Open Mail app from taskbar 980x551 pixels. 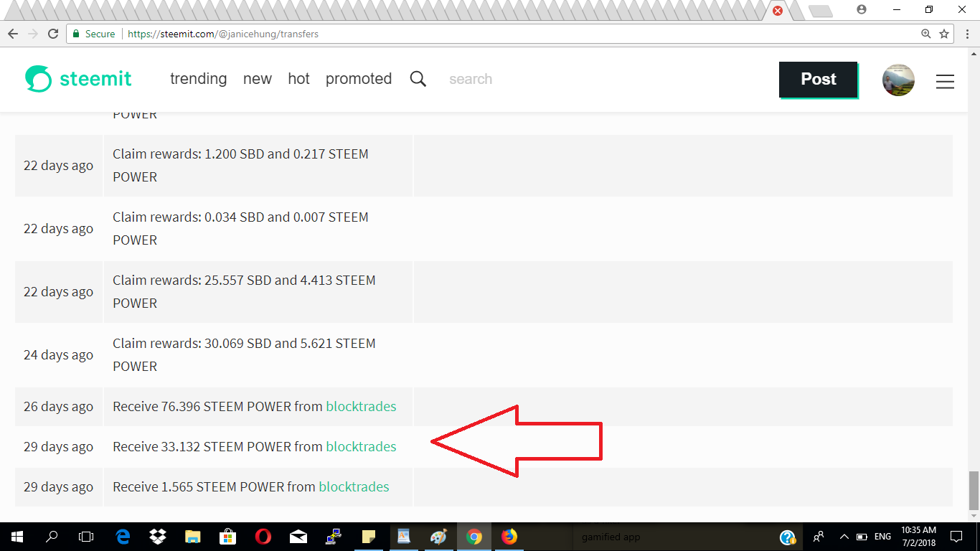[298, 537]
